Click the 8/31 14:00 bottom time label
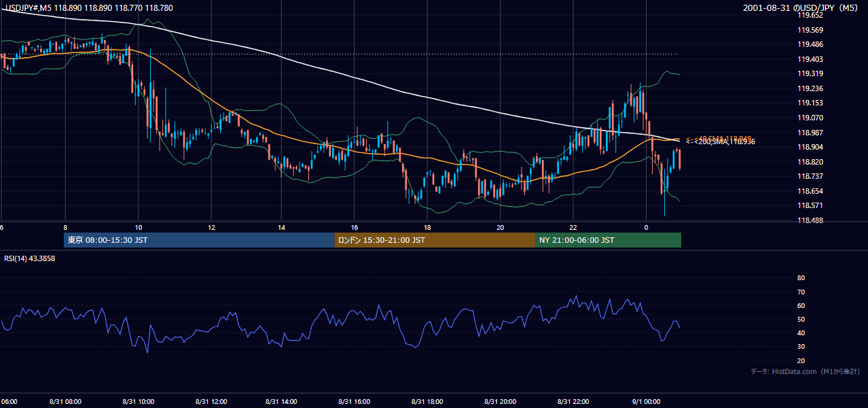 click(282, 402)
